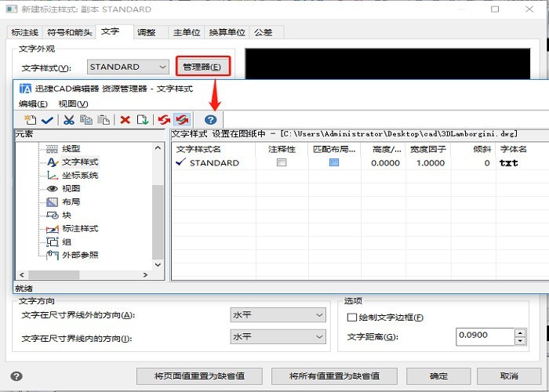The width and height of the screenshot is (549, 392).
Task: Decrease 文字距离 with down stepper arrow
Action: pos(520,340)
